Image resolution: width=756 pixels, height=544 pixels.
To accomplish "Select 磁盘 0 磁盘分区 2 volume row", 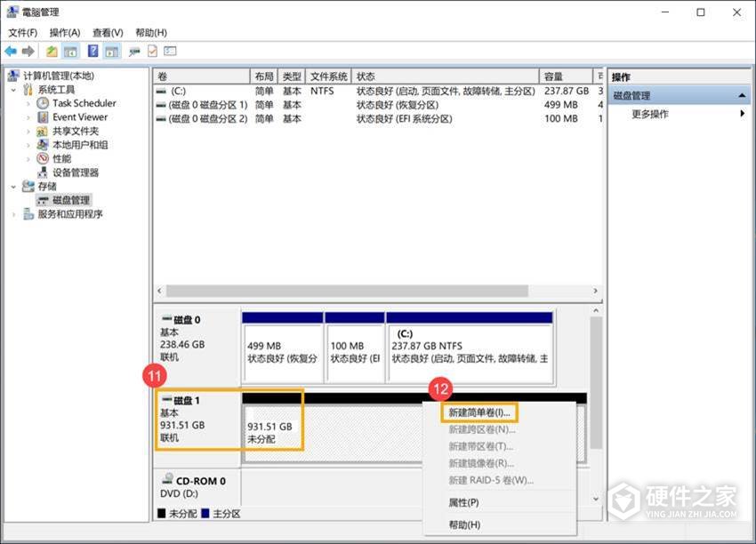I will pos(379,118).
